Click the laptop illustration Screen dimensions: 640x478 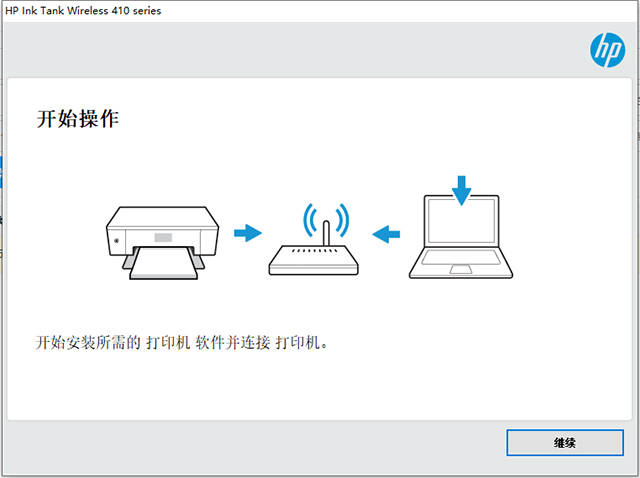pyautogui.click(x=461, y=237)
